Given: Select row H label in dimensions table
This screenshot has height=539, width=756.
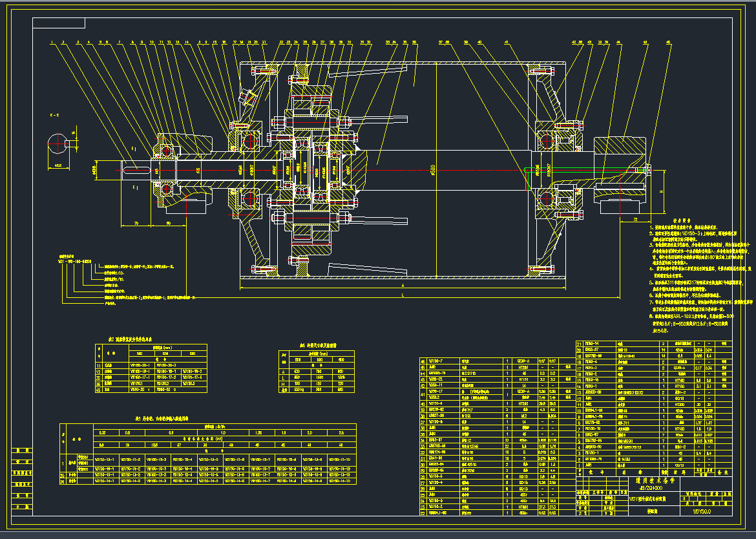Looking at the screenshot, I should tap(284, 384).
